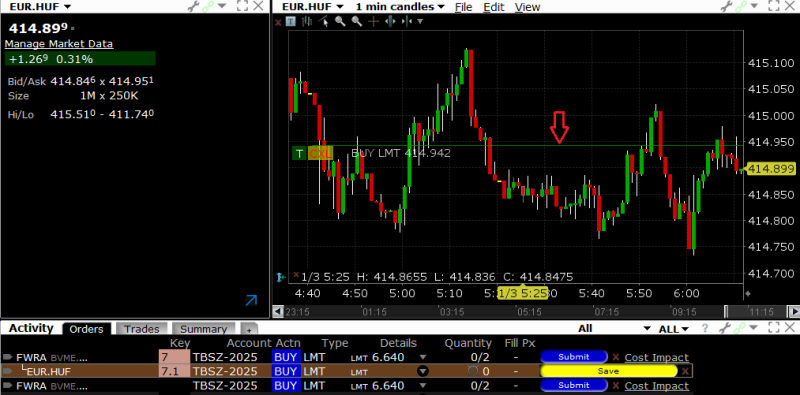800x395 pixels.
Task: Click BUY action cell in EUR.HUF row
Action: [285, 372]
